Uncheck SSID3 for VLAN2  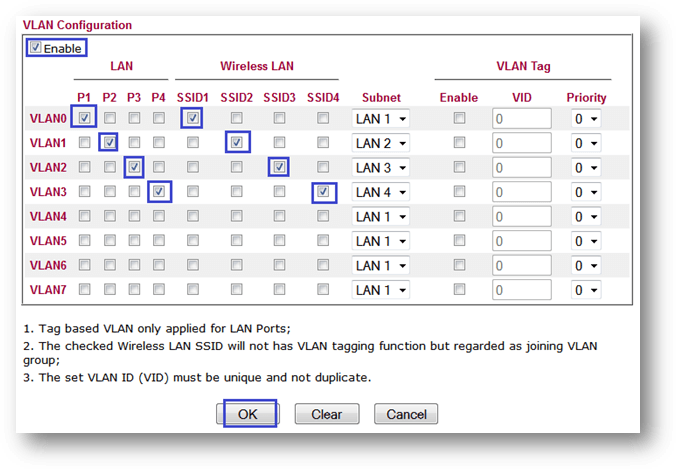[279, 167]
